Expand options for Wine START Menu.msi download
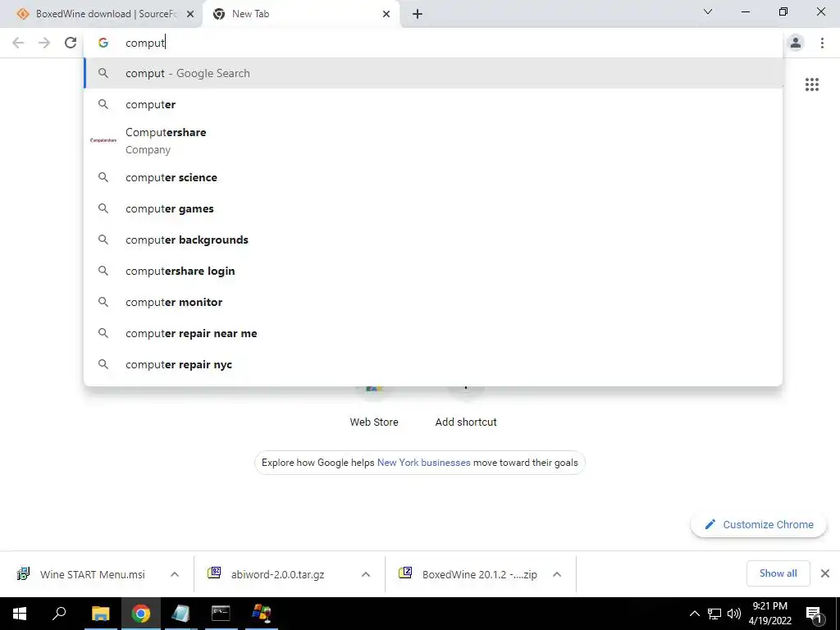This screenshot has width=840, height=630. (x=175, y=574)
